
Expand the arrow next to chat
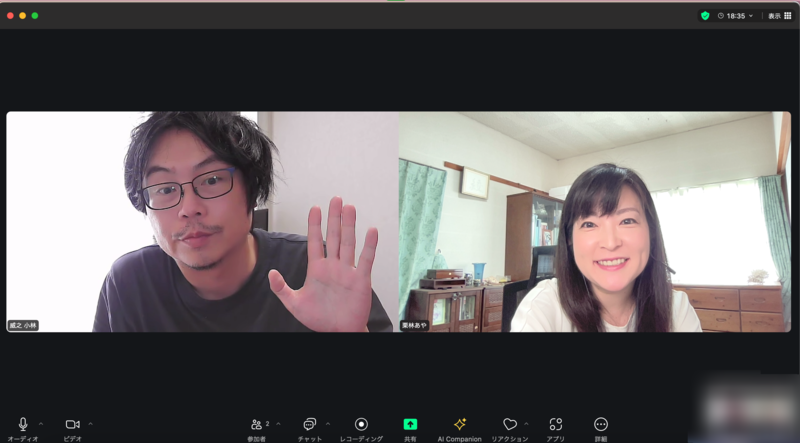click(328, 423)
